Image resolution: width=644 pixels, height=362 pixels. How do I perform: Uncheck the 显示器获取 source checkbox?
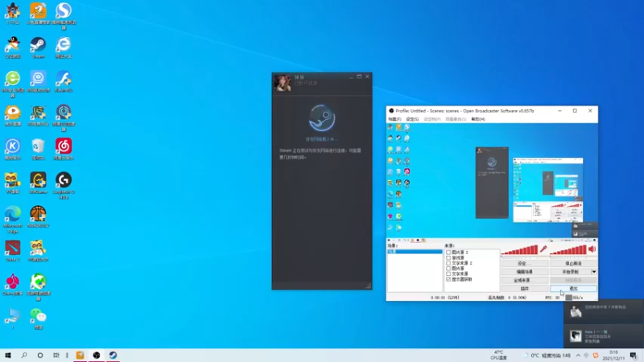click(x=448, y=279)
